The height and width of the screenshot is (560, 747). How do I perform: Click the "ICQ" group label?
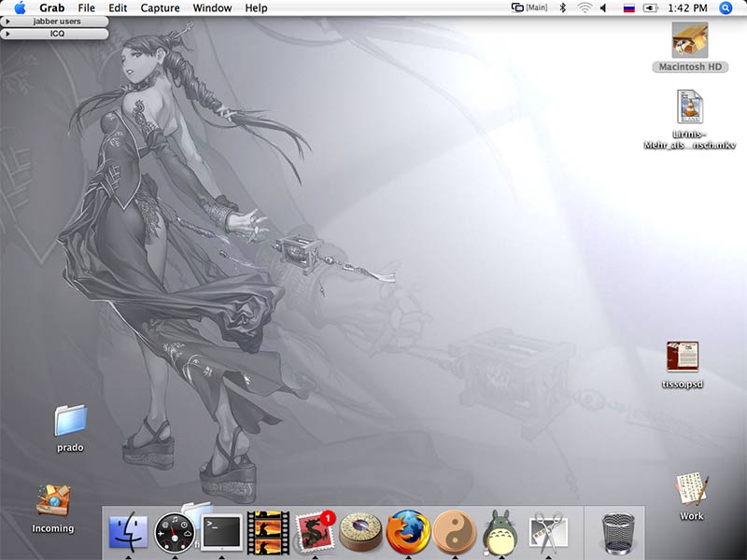tap(57, 34)
